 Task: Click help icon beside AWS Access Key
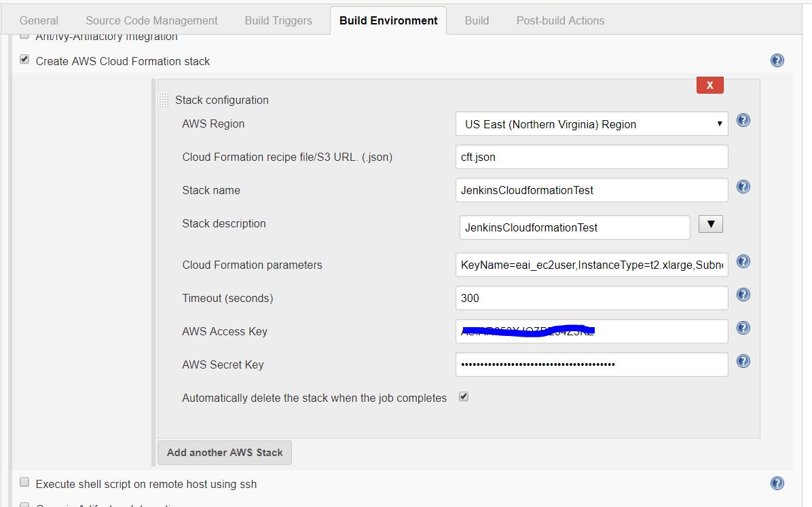pos(743,328)
